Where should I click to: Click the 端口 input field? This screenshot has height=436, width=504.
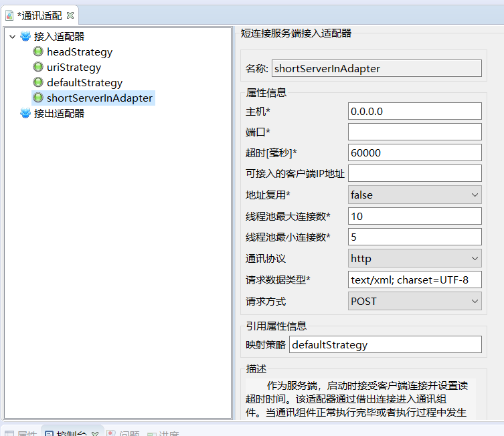414,132
